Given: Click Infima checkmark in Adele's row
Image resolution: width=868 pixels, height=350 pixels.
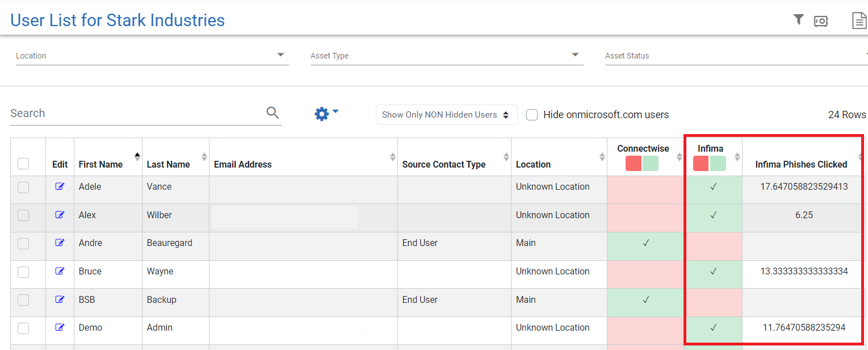Looking at the screenshot, I should click(714, 186).
